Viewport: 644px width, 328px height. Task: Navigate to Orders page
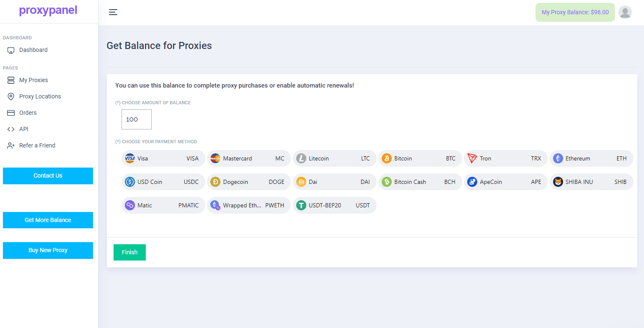(28, 113)
